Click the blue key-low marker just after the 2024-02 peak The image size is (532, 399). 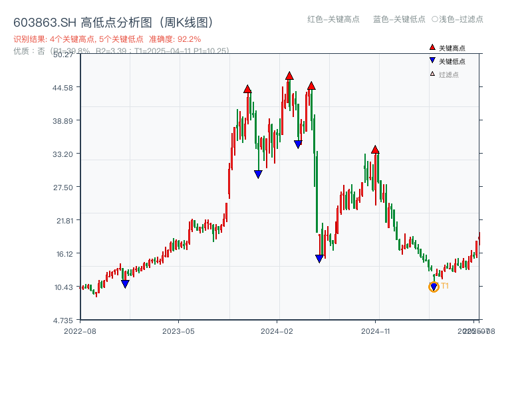(x=298, y=143)
